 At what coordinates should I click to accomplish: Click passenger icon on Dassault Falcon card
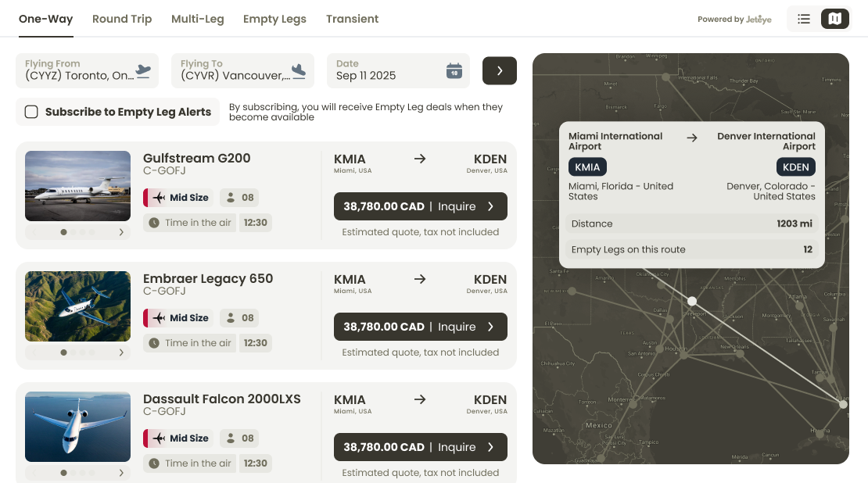[x=231, y=438]
